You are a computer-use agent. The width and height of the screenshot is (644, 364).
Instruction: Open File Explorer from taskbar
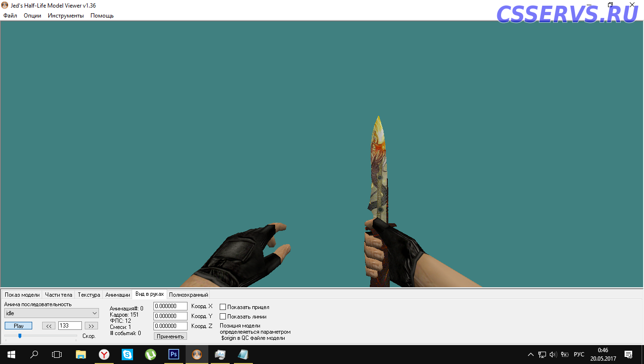click(x=81, y=354)
